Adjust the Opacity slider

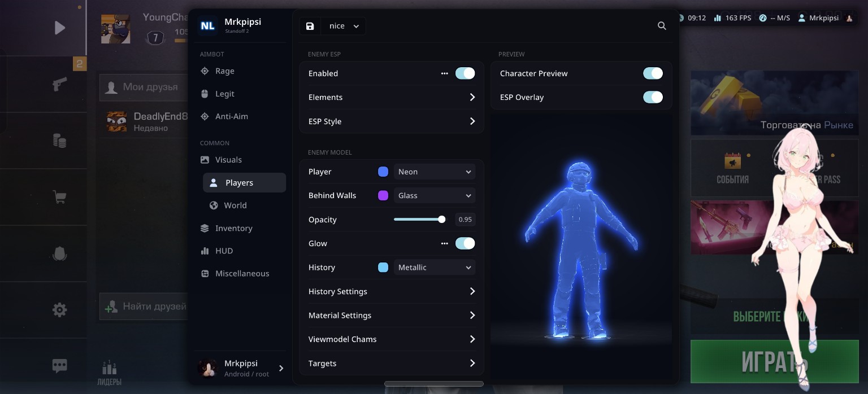click(419, 220)
